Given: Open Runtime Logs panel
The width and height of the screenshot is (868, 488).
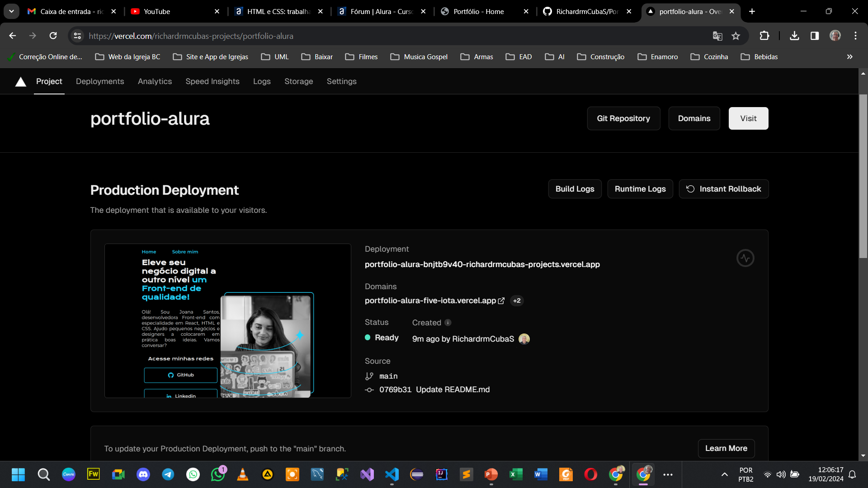Looking at the screenshot, I should (640, 189).
